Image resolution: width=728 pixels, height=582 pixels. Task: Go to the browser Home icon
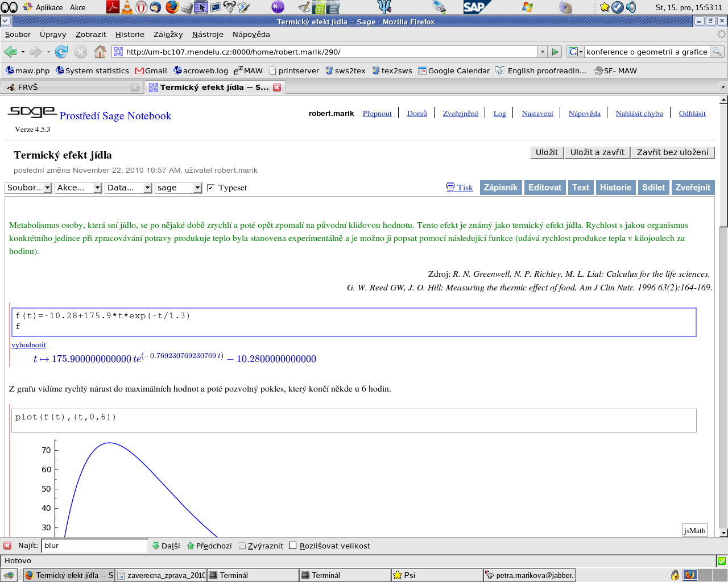click(x=100, y=52)
